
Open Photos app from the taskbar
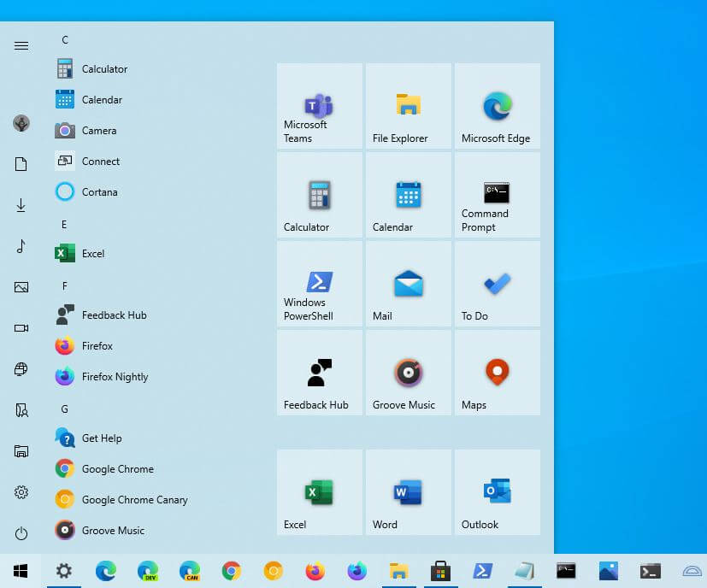(608, 571)
